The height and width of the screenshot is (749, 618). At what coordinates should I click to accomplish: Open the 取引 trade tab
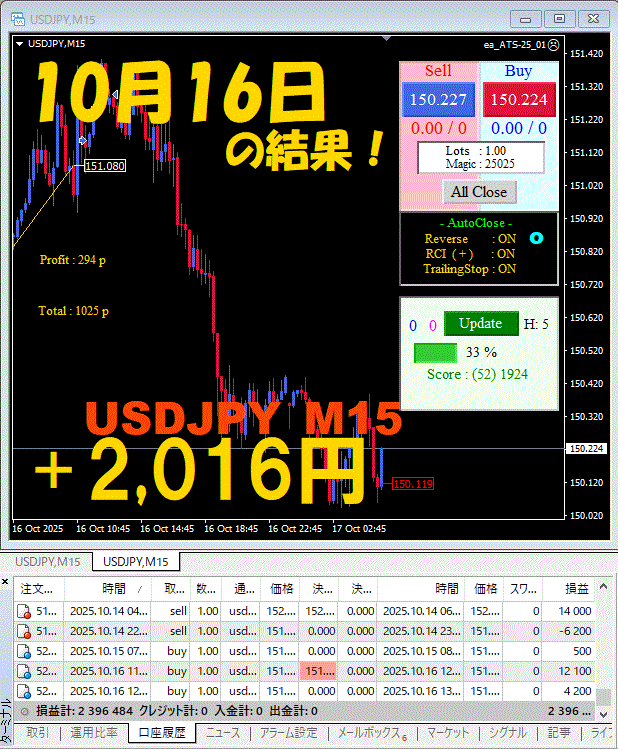[37, 733]
